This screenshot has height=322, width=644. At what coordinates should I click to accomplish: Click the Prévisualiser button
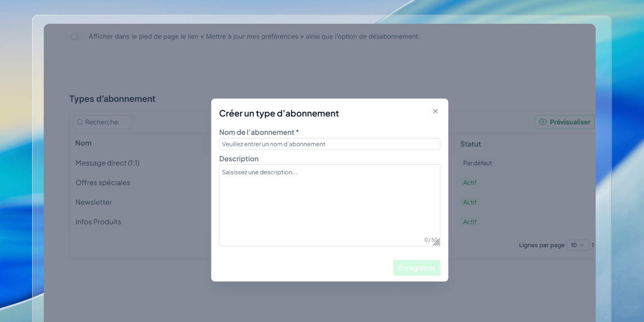[x=564, y=122]
